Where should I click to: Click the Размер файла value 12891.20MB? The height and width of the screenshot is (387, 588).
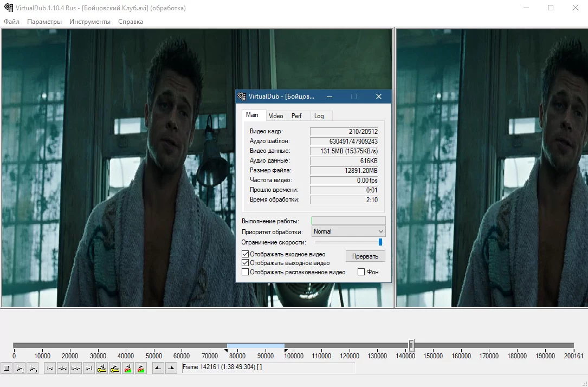coord(344,171)
